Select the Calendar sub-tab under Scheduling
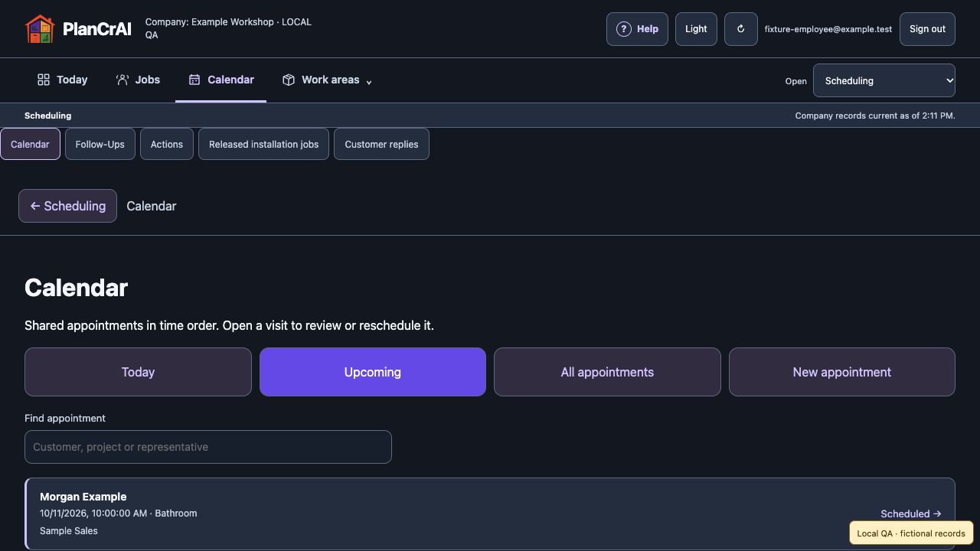Viewport: 980px width, 551px height. [x=30, y=144]
